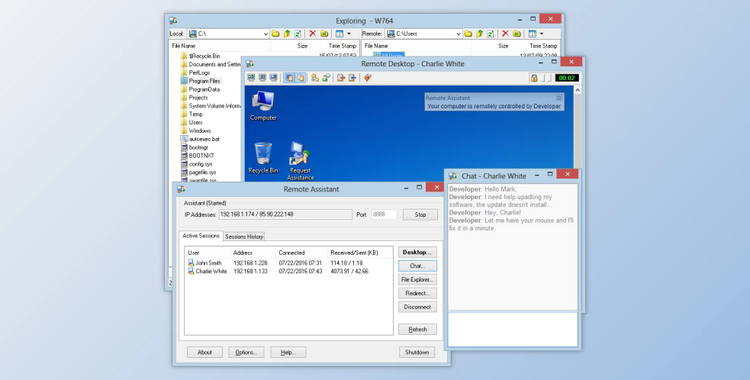The height and width of the screenshot is (380, 750).
Task: Click the chat message input box
Action: [512, 329]
